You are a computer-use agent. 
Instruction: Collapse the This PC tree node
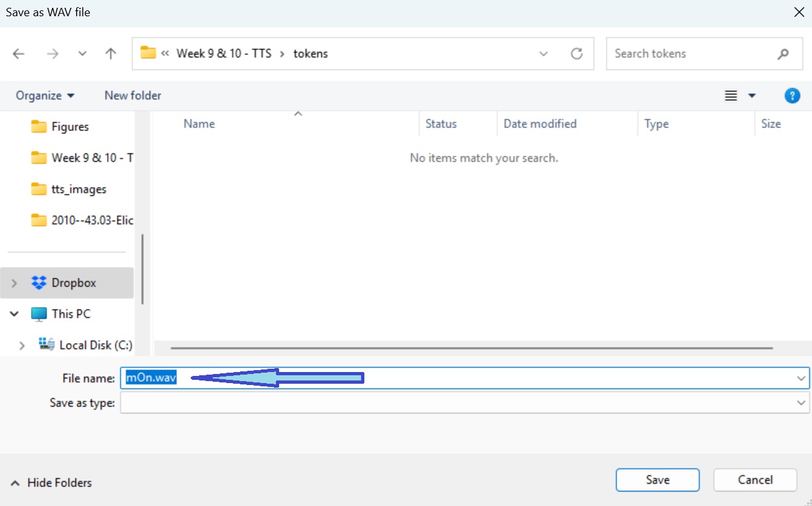click(14, 314)
